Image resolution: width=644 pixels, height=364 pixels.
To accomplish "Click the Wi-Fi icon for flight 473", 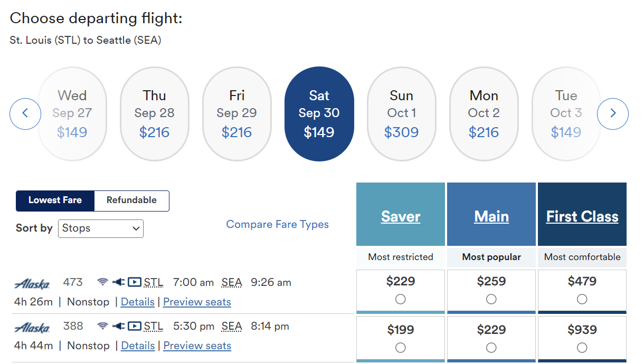I will click(102, 282).
